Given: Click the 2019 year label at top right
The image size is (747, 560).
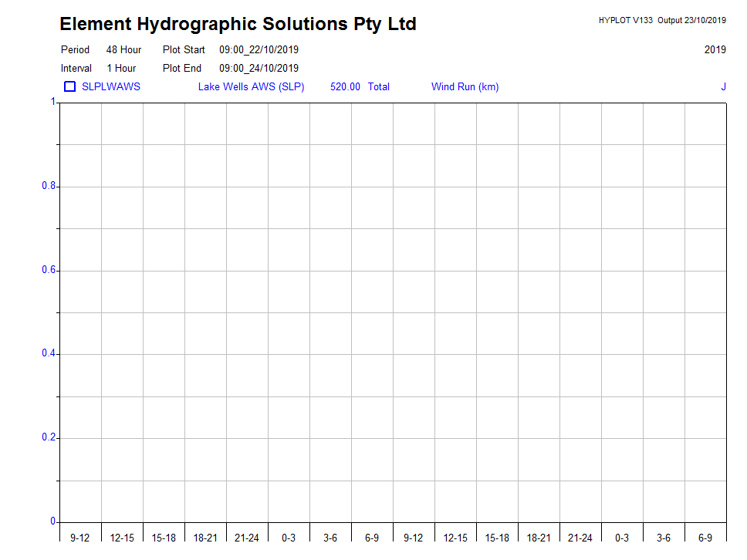Looking at the screenshot, I should [x=715, y=49].
